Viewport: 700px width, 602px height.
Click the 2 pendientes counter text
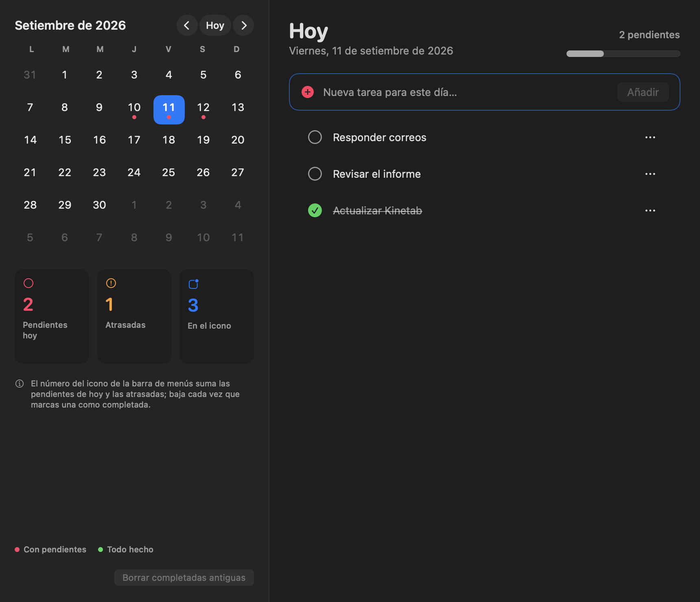coord(650,35)
